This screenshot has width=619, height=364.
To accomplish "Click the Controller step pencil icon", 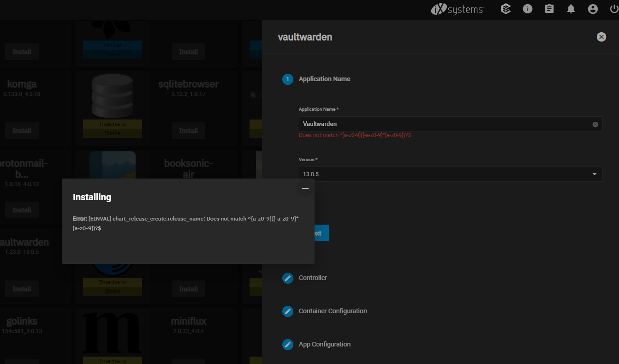I will click(x=288, y=278).
